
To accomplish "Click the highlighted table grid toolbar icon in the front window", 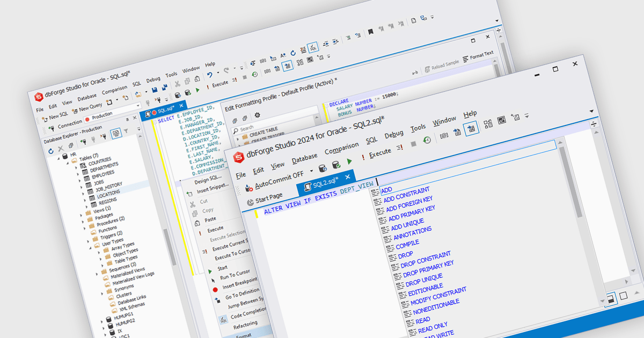I will tap(471, 128).
